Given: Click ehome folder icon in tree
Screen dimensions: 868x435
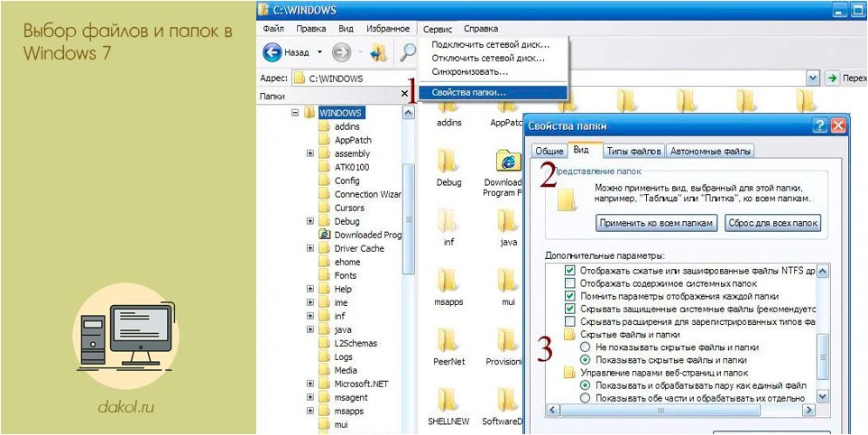Looking at the screenshot, I should click(325, 262).
